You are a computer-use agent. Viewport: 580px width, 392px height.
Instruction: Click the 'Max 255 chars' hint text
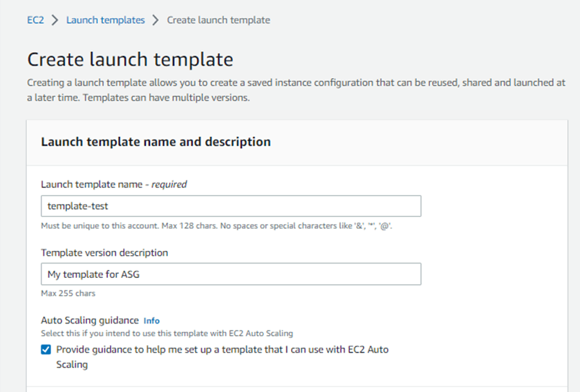(x=68, y=293)
